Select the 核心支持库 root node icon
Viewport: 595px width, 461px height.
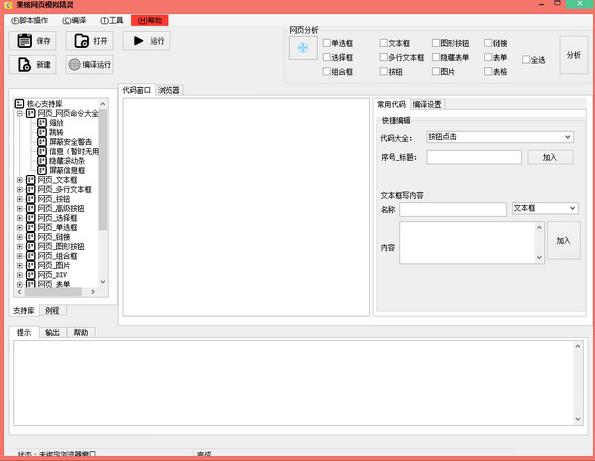pos(19,104)
